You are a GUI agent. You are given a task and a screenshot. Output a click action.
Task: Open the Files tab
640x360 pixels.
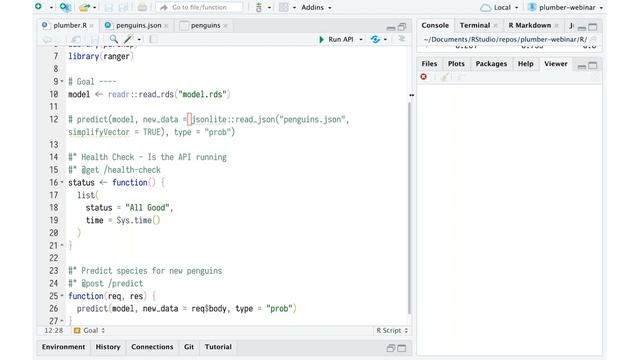pyautogui.click(x=429, y=64)
